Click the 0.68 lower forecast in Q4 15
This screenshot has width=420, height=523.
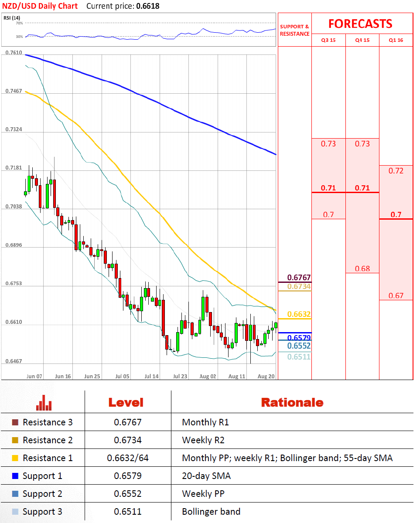click(x=362, y=268)
